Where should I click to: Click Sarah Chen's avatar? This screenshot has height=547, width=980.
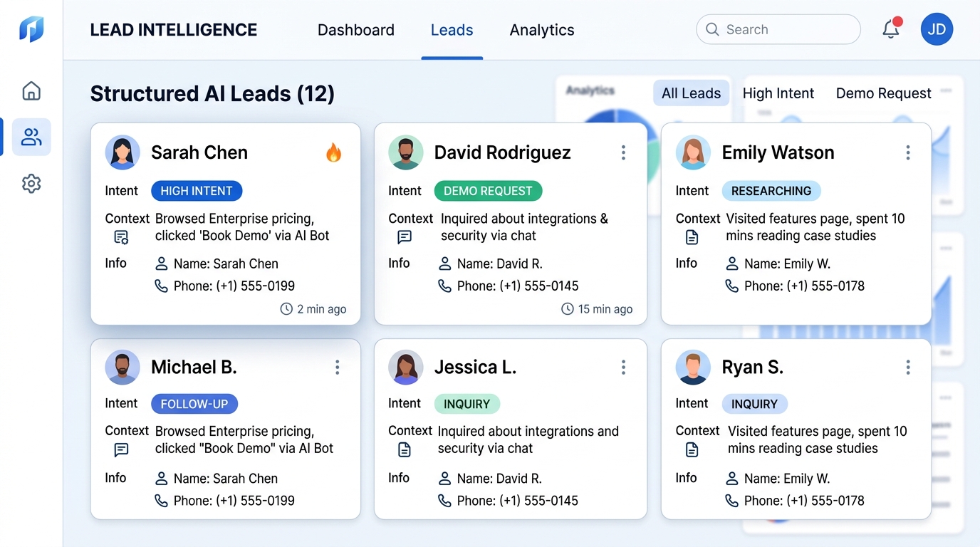pyautogui.click(x=123, y=152)
